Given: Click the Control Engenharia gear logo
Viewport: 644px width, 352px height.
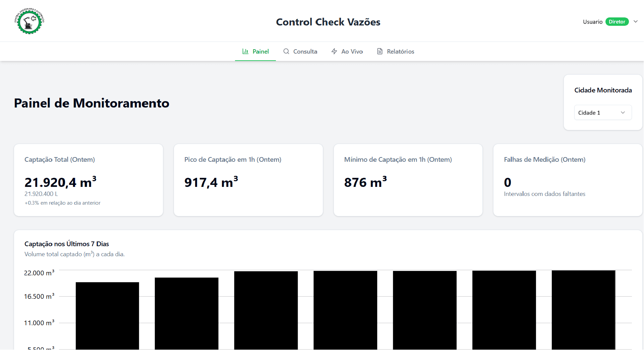Looking at the screenshot, I should click(x=30, y=21).
